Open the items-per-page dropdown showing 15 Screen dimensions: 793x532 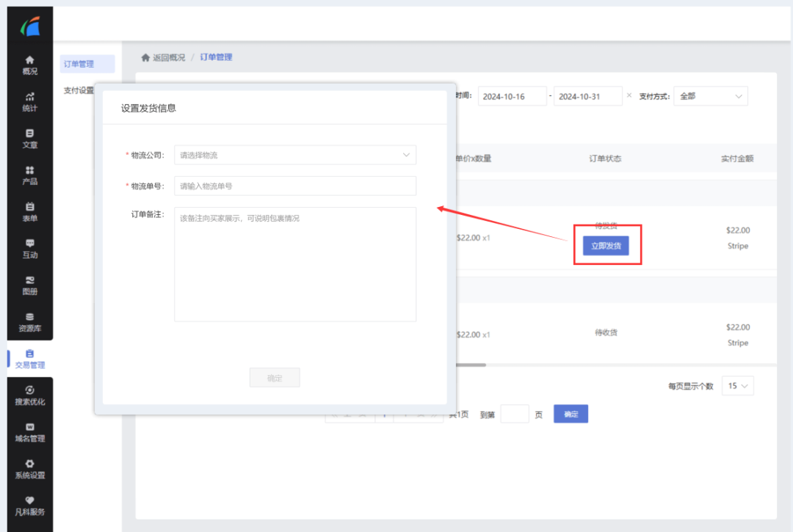coord(738,386)
